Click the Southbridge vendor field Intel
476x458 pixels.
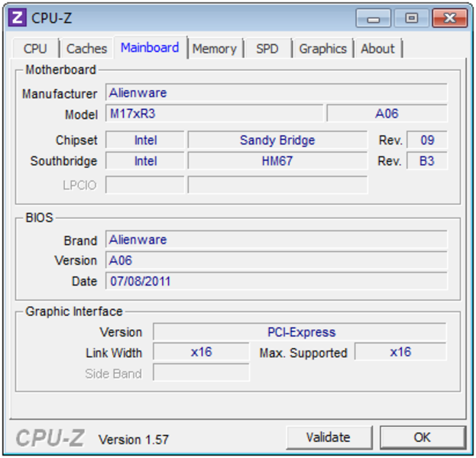145,161
